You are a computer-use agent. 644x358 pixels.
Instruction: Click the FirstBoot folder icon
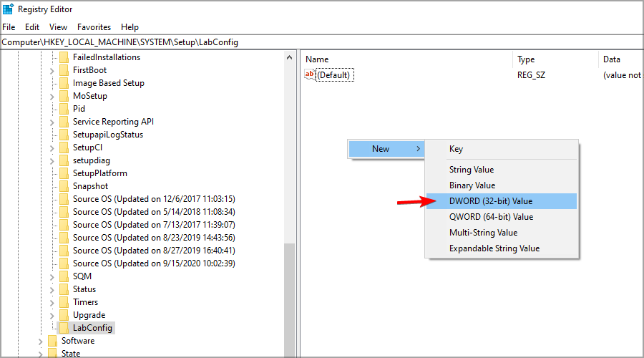click(64, 70)
